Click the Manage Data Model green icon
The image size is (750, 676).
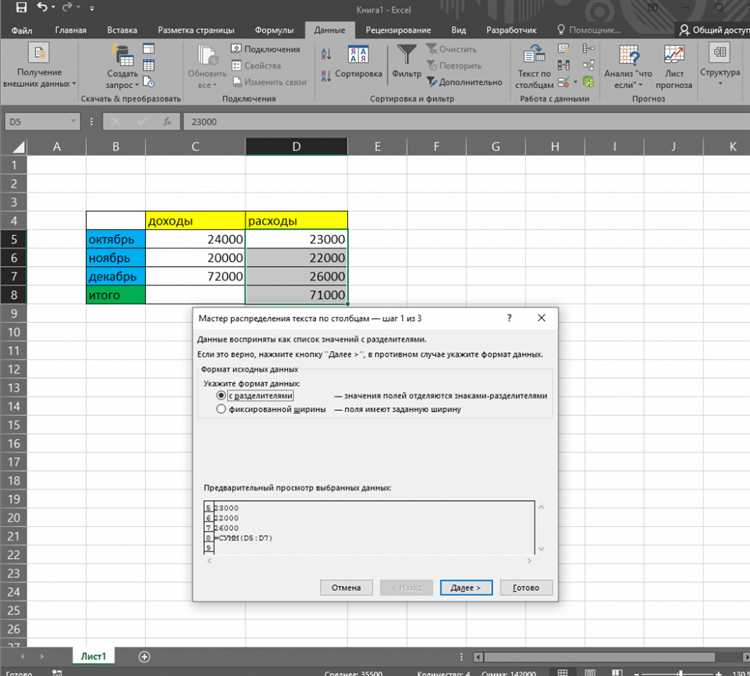(588, 82)
